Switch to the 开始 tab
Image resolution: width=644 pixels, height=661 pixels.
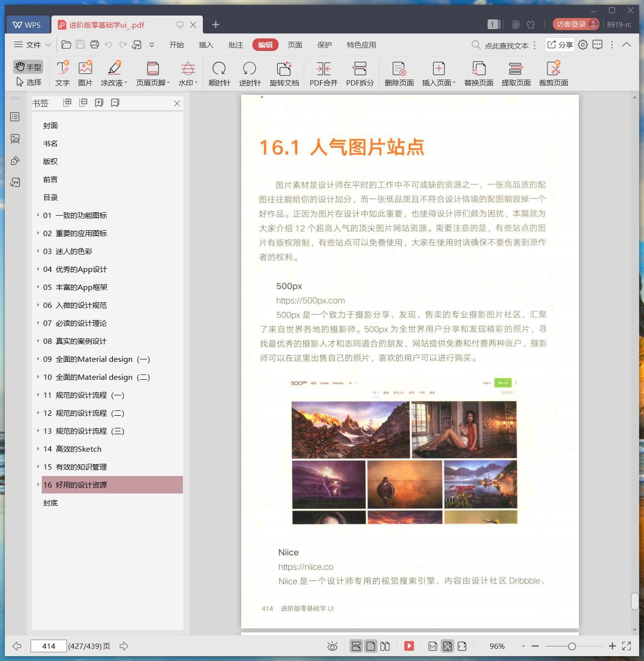click(177, 45)
